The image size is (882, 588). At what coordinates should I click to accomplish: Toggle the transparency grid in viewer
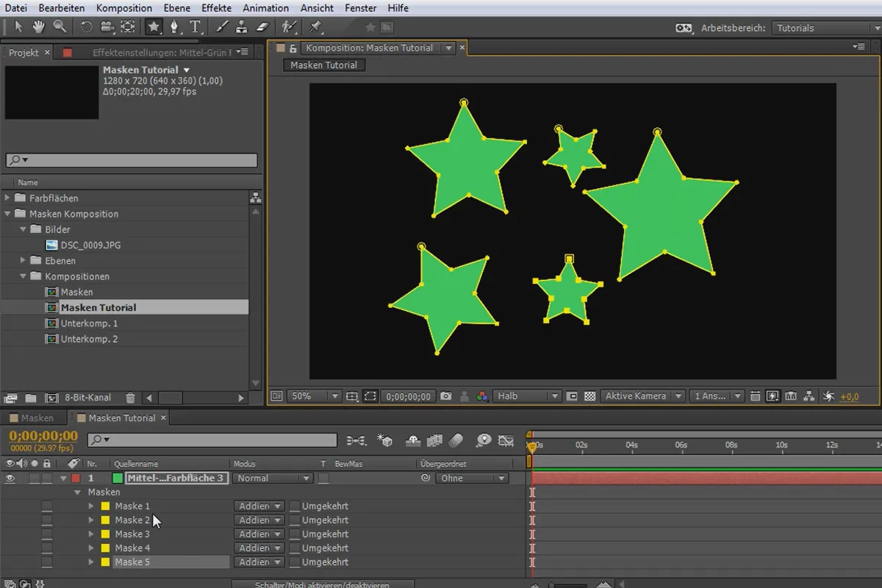[x=589, y=396]
